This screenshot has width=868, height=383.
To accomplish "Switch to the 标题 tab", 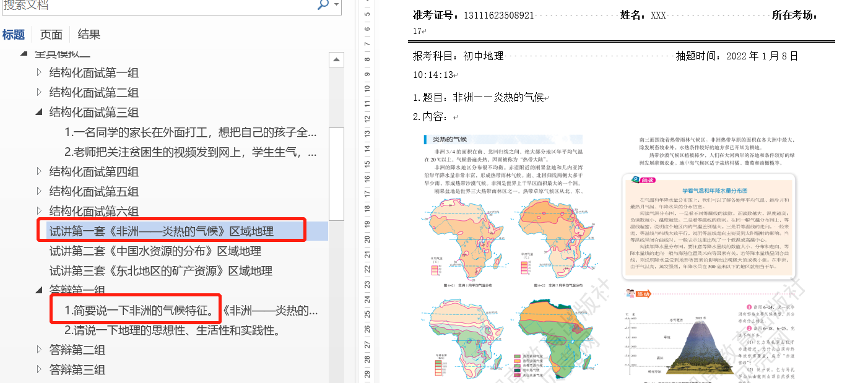I will 14,35.
